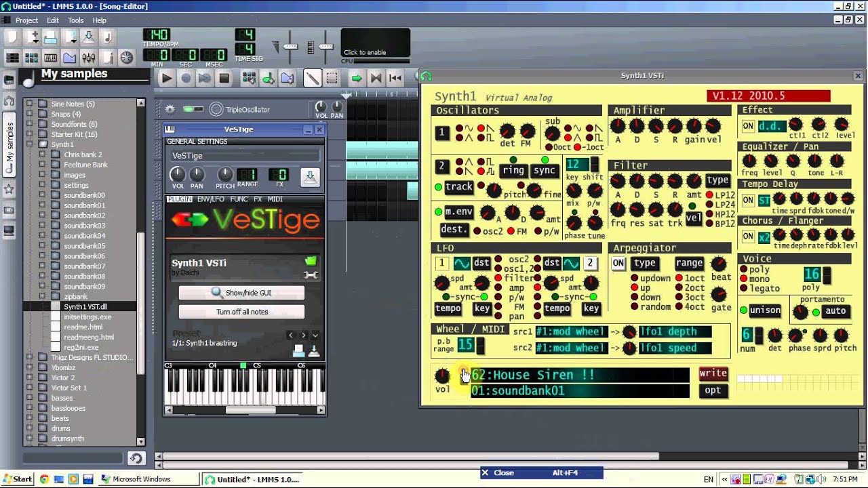This screenshot has width=868, height=488.
Task: Open src1 #1:mod wheel source selector
Action: pos(570,331)
